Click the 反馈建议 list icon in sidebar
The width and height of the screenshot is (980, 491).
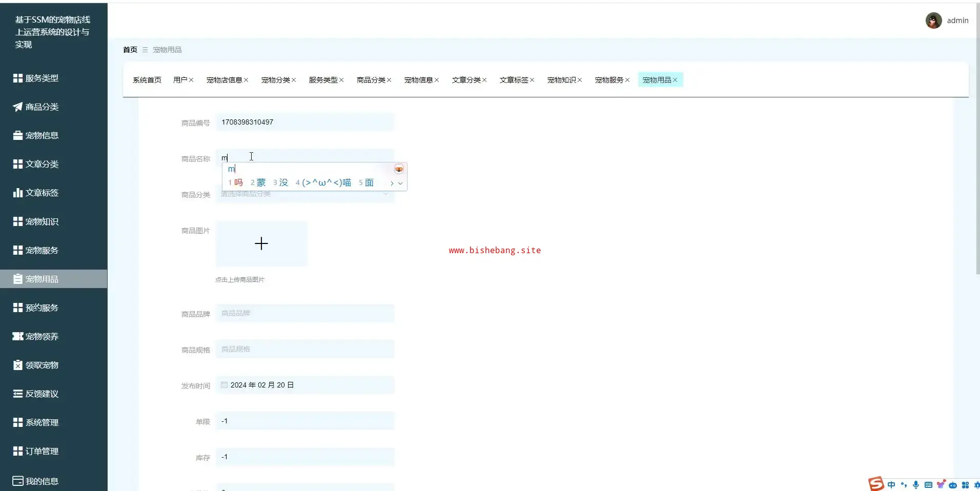17,394
